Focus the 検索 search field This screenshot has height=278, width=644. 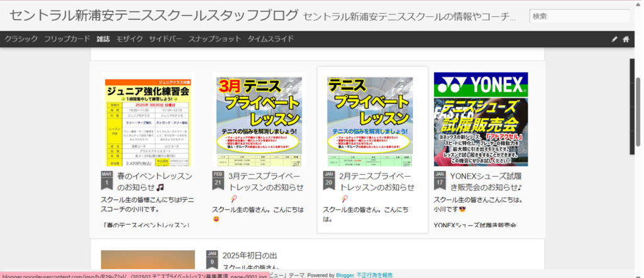(579, 16)
